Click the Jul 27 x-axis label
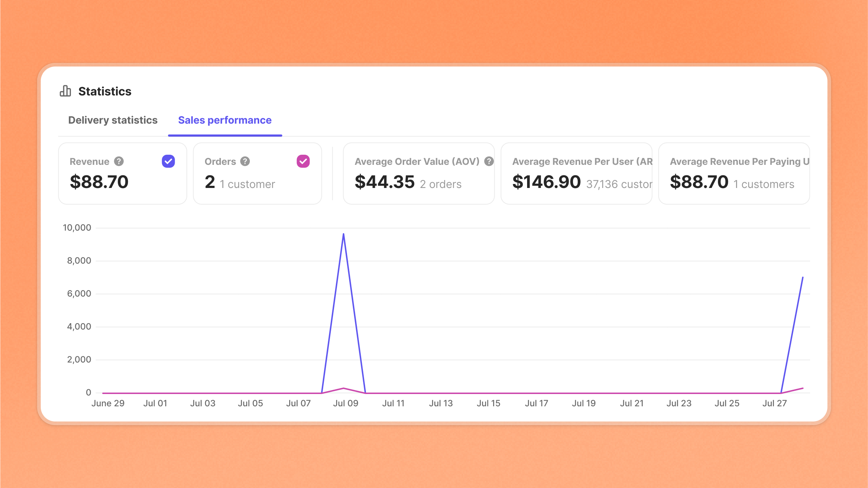Image resolution: width=868 pixels, height=488 pixels. (774, 403)
